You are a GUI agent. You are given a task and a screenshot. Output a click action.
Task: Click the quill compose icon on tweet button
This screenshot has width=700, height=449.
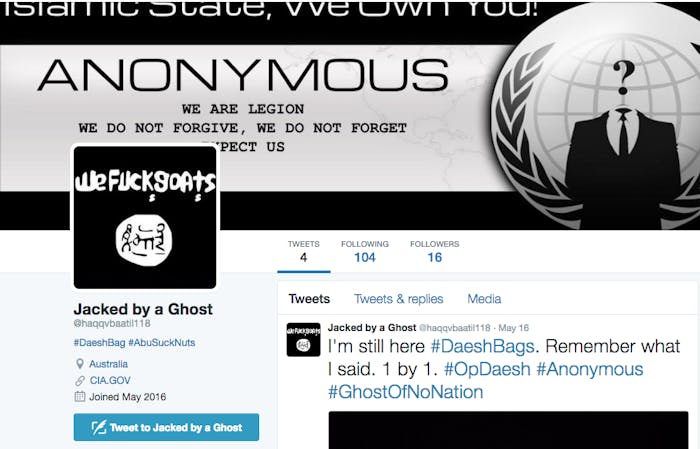pyautogui.click(x=99, y=427)
